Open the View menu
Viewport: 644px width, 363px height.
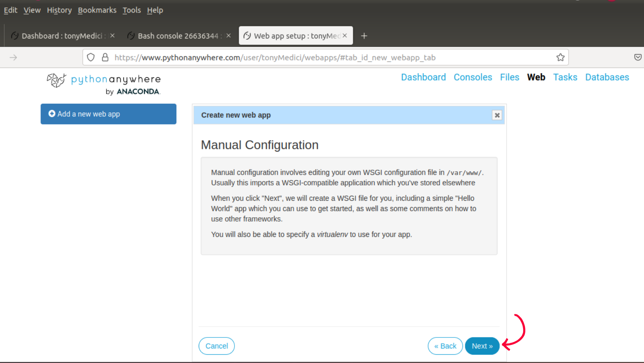tap(32, 10)
